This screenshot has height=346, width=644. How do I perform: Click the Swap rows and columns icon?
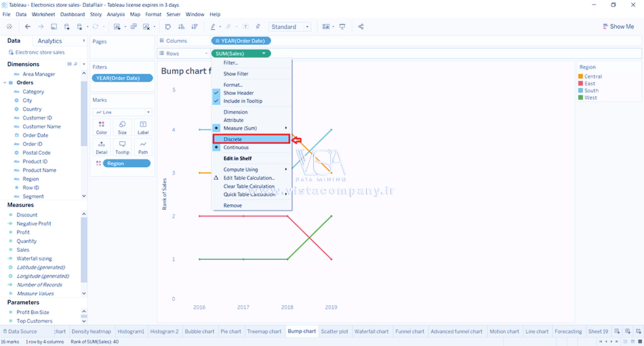pyautogui.click(x=168, y=26)
